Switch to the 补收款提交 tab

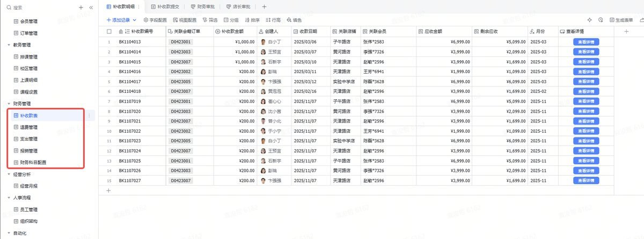[165, 6]
